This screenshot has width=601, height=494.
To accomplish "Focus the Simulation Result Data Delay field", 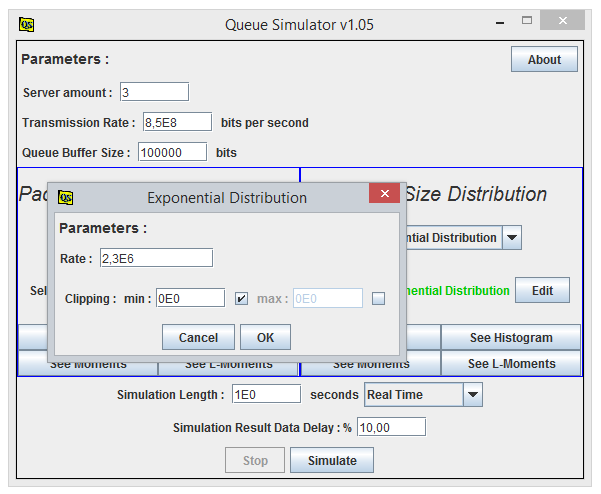I will click(x=391, y=427).
